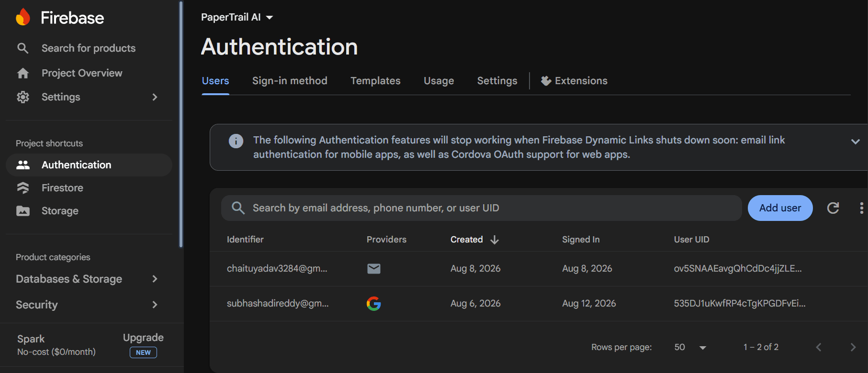The width and height of the screenshot is (868, 373).
Task: Click the email provider icon for chaituyadav3284
Action: click(374, 269)
